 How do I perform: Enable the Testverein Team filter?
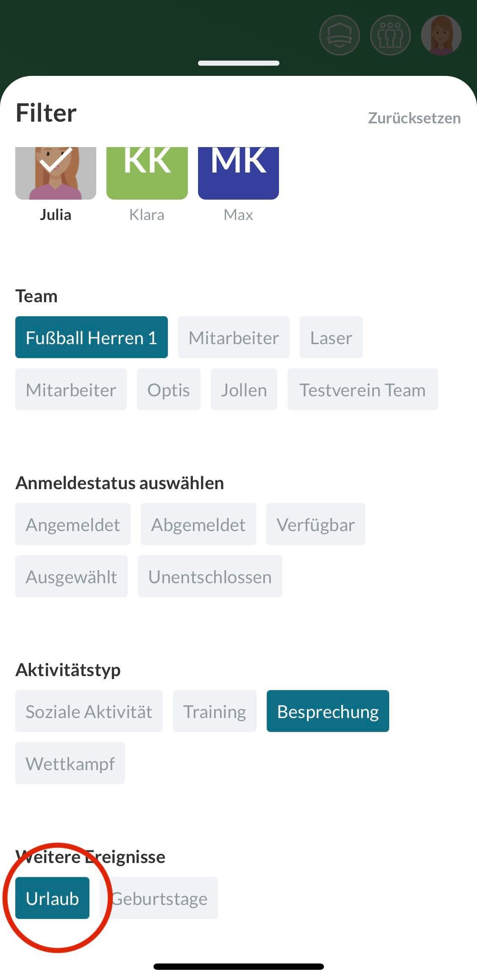point(362,390)
